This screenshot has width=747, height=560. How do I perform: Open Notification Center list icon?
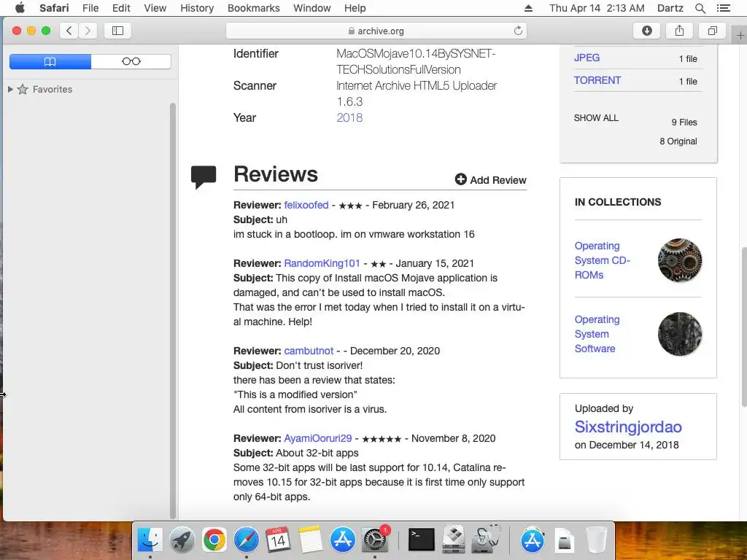(723, 8)
